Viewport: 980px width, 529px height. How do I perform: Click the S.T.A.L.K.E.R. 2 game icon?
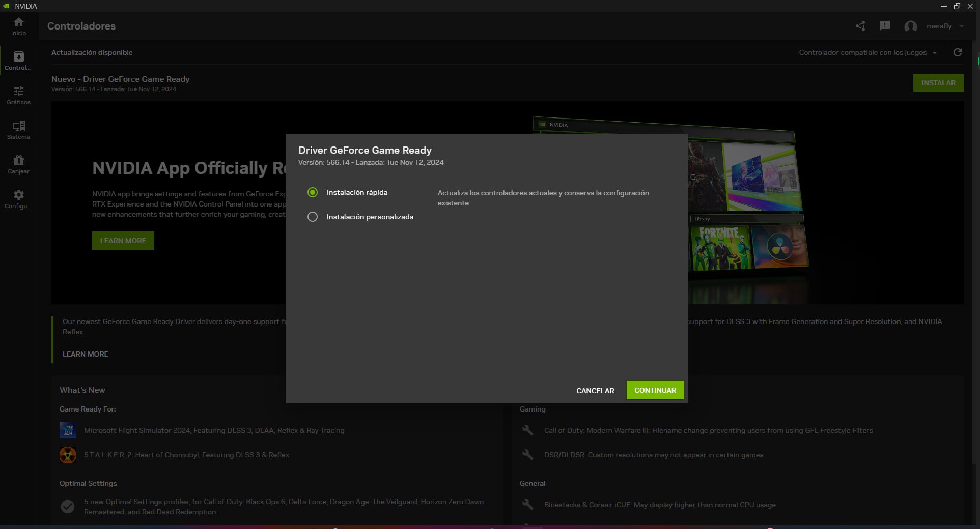[x=68, y=455]
